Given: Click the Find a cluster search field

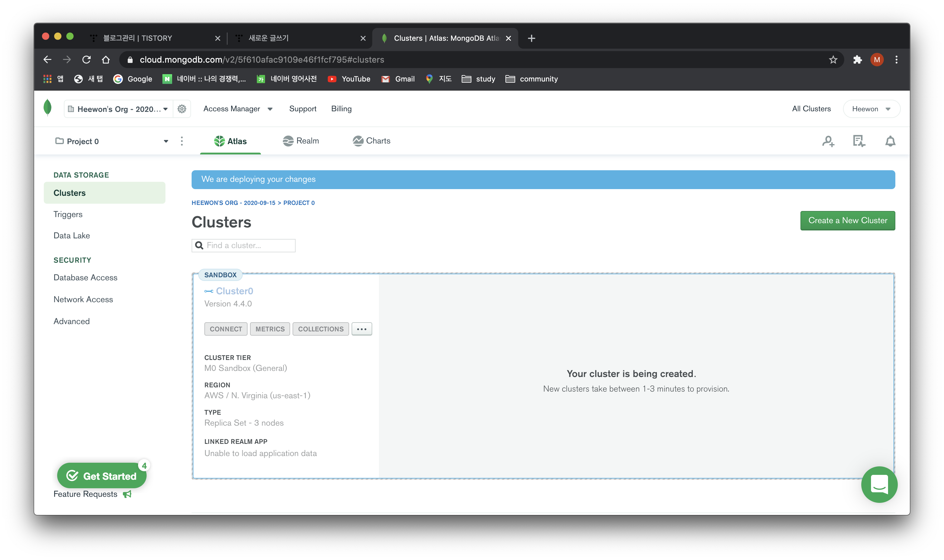Looking at the screenshot, I should click(249, 245).
